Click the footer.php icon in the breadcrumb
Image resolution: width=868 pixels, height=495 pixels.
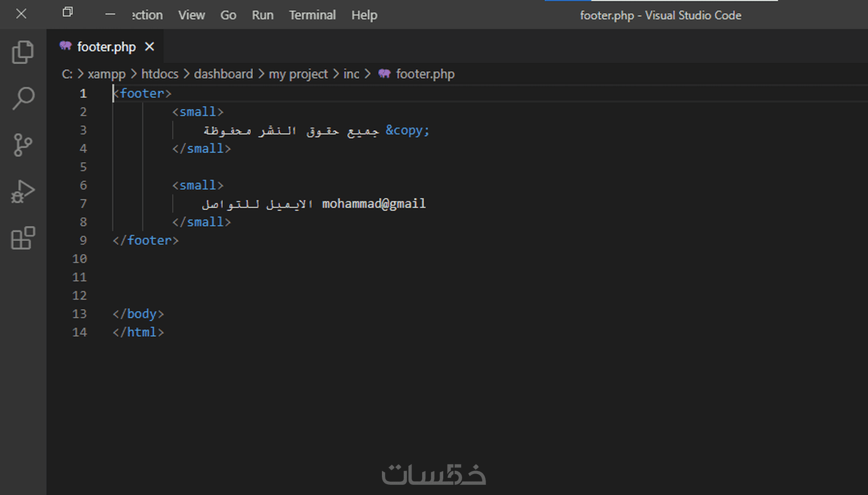384,73
